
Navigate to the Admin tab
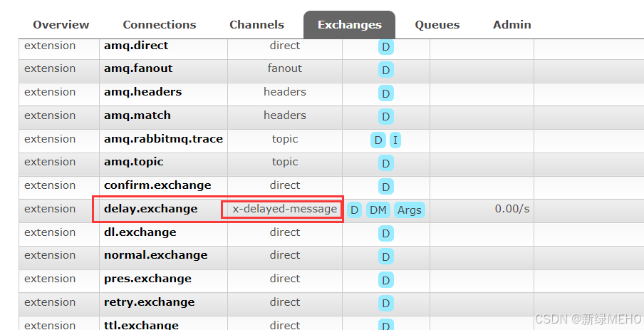tap(511, 25)
